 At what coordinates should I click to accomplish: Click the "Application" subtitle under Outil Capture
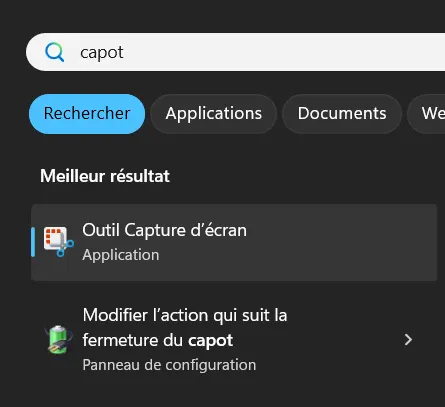tap(121, 255)
